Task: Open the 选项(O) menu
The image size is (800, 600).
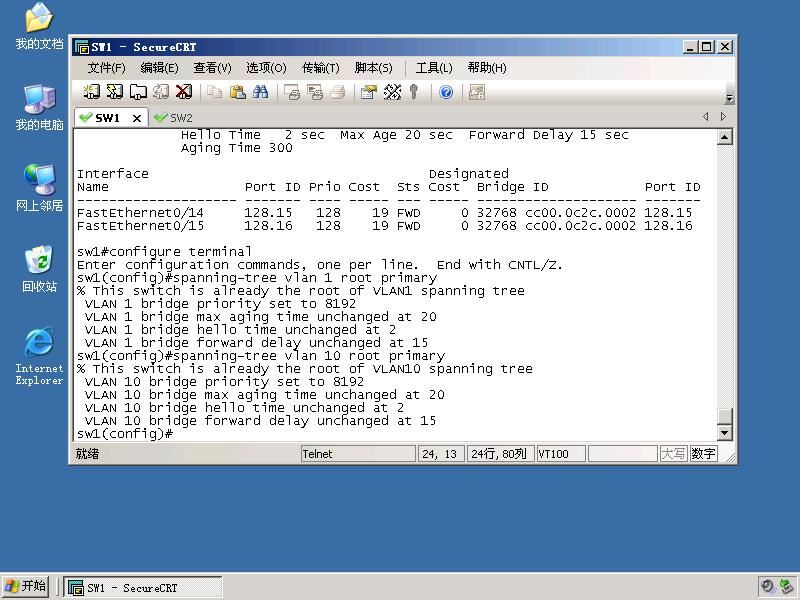Action: coord(266,68)
